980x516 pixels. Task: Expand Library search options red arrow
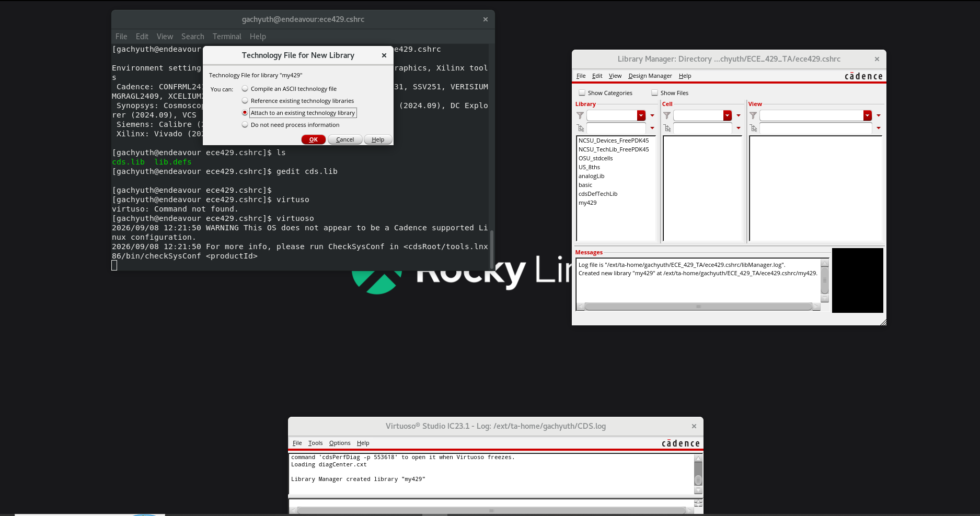pos(652,128)
